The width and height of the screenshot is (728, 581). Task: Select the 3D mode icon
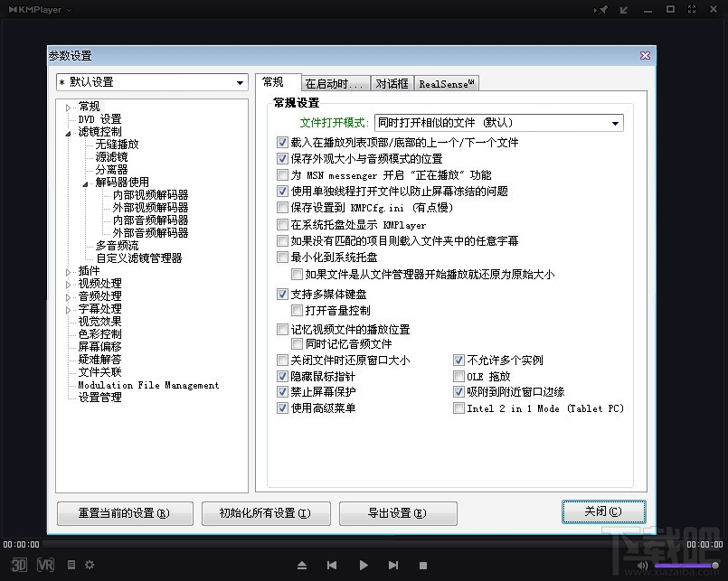pyautogui.click(x=17, y=565)
